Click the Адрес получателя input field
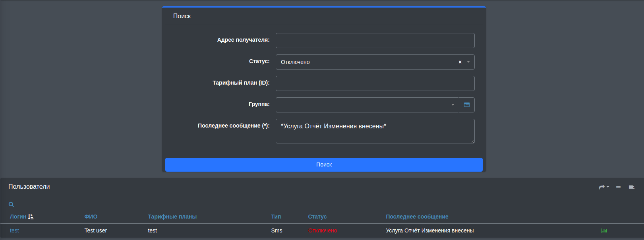644x240 pixels. [375, 41]
